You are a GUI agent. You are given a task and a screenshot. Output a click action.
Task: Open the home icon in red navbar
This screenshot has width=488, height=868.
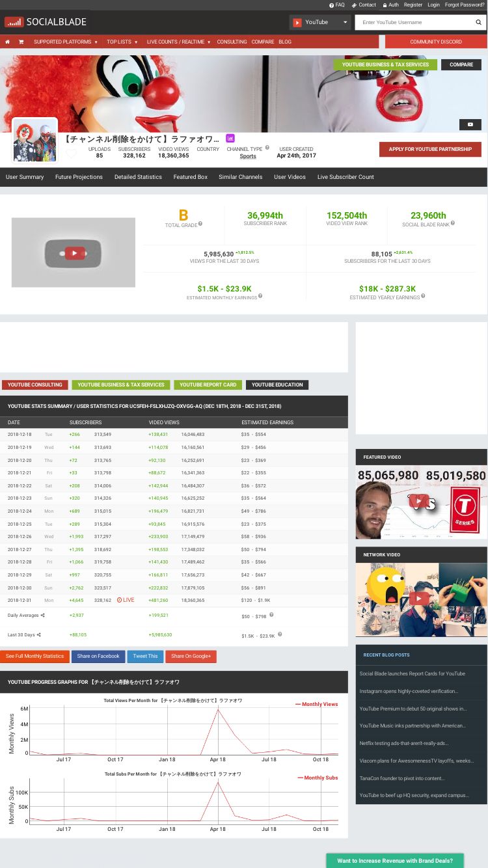[x=8, y=42]
